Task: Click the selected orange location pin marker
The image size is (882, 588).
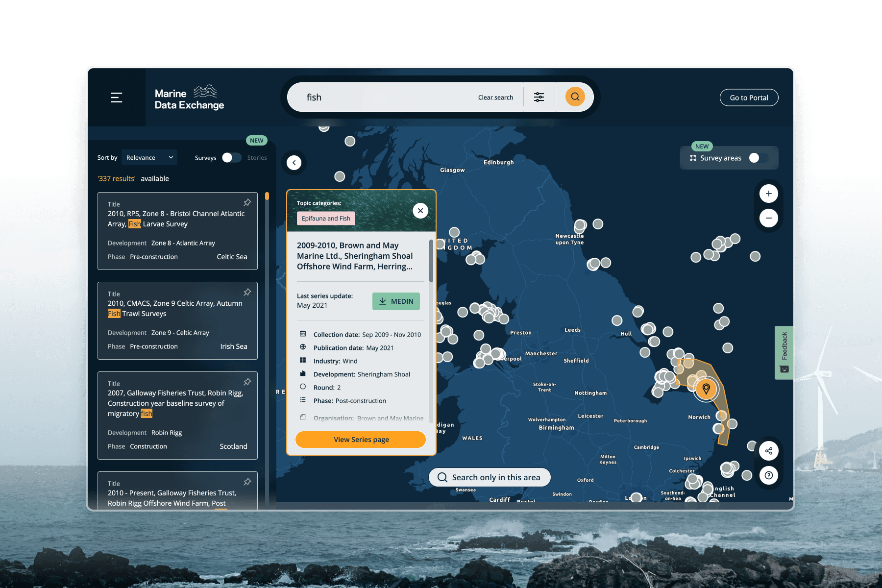Action: point(706,389)
